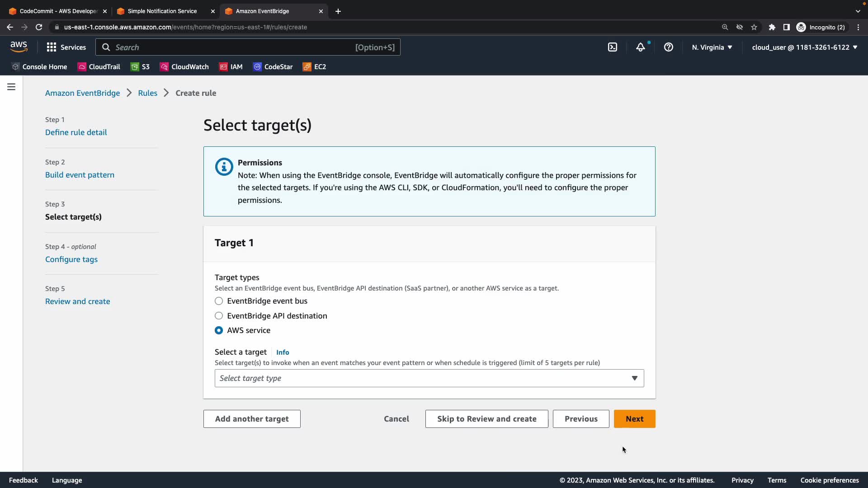This screenshot has width=868, height=488.
Task: Click the AWS logo home icon
Action: click(19, 47)
